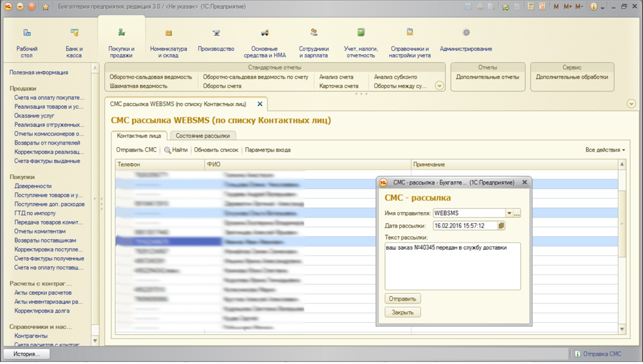This screenshot has width=643, height=364.
Task: Open Доверенности in sidebar
Action: click(x=33, y=186)
